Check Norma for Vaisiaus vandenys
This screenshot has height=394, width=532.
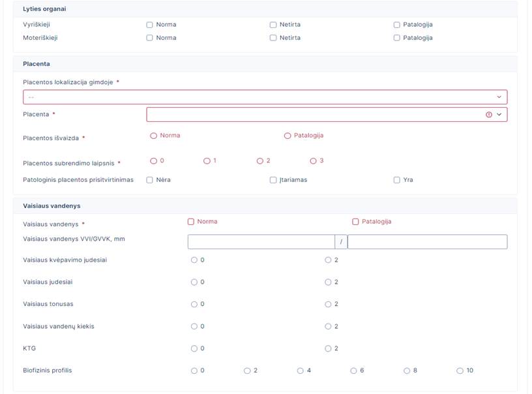[191, 222]
